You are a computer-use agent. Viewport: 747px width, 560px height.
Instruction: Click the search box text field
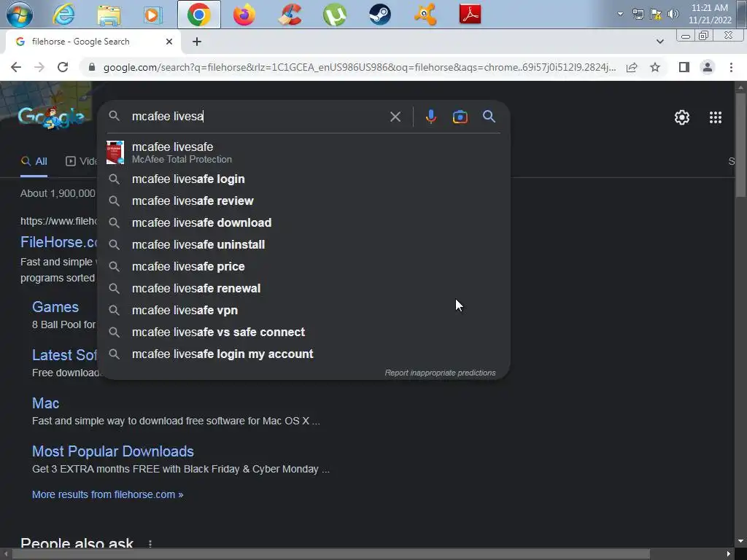pyautogui.click(x=258, y=117)
